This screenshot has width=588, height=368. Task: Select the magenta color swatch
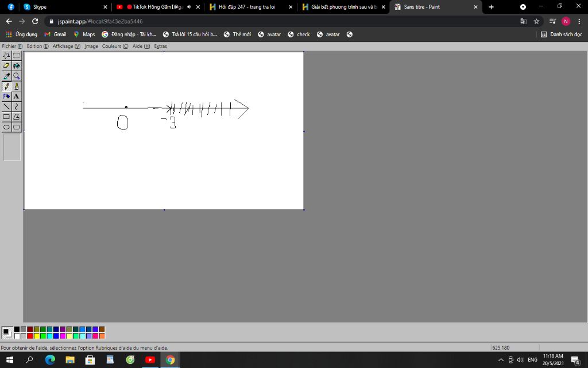pyautogui.click(x=63, y=336)
